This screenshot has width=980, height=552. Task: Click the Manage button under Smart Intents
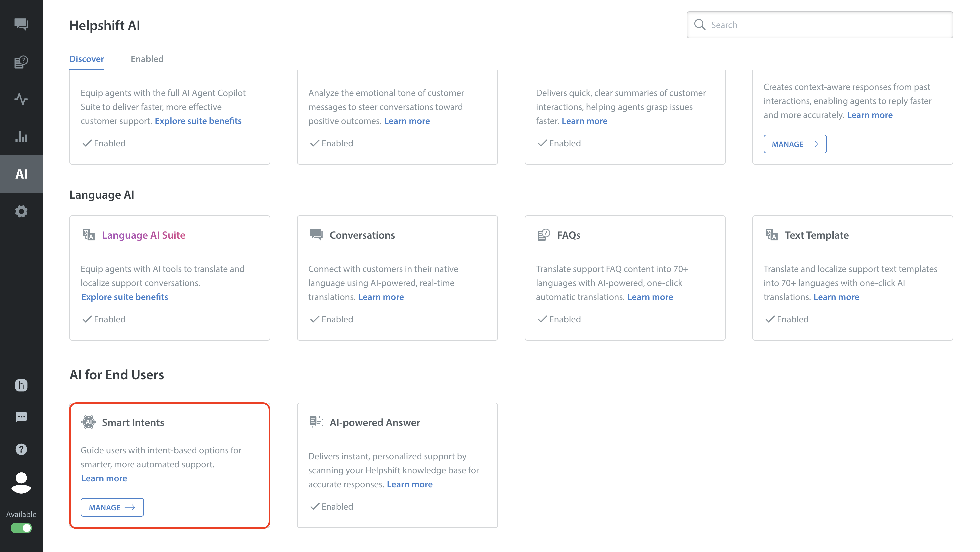click(112, 507)
